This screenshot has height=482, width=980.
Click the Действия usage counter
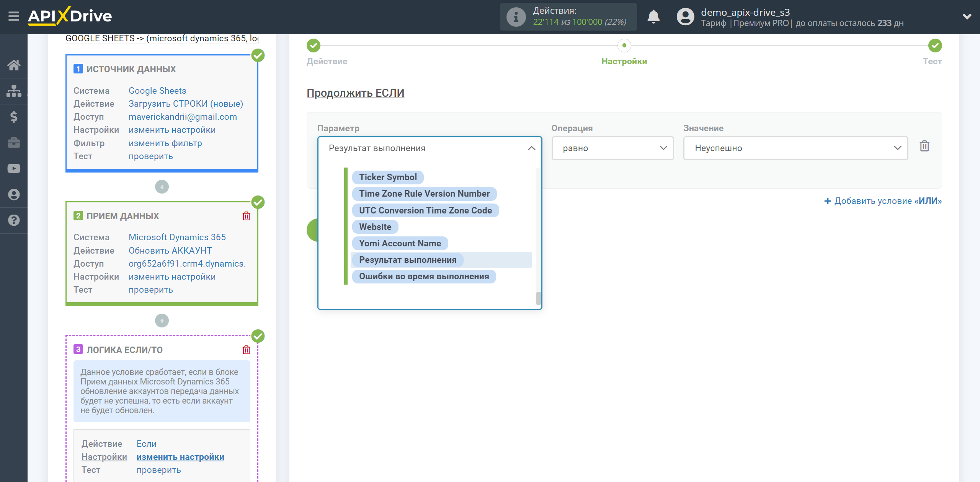(x=568, y=17)
